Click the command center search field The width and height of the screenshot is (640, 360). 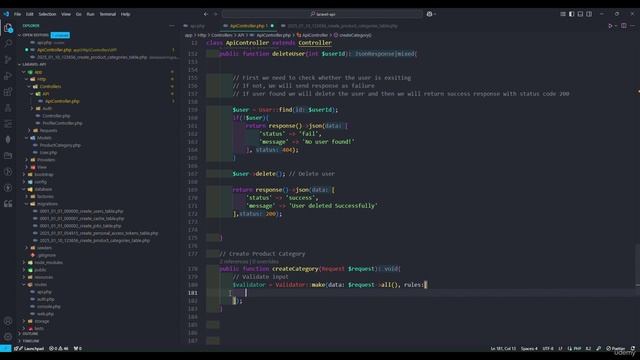322,14
